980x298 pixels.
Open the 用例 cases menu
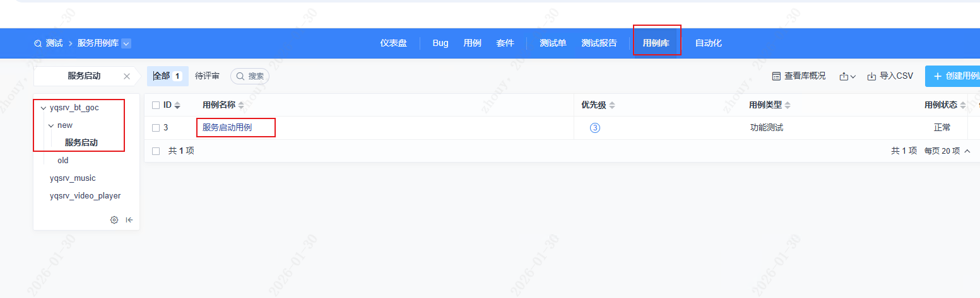pos(472,43)
